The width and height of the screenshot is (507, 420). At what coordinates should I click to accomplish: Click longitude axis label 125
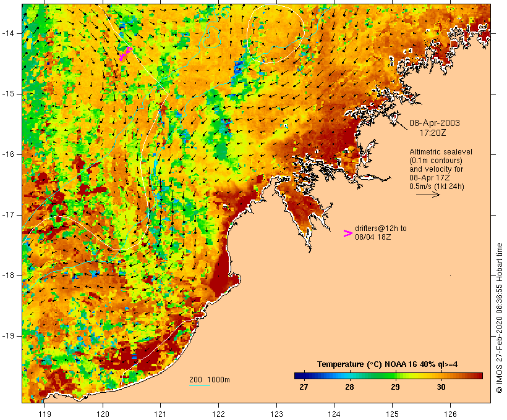[x=393, y=414]
